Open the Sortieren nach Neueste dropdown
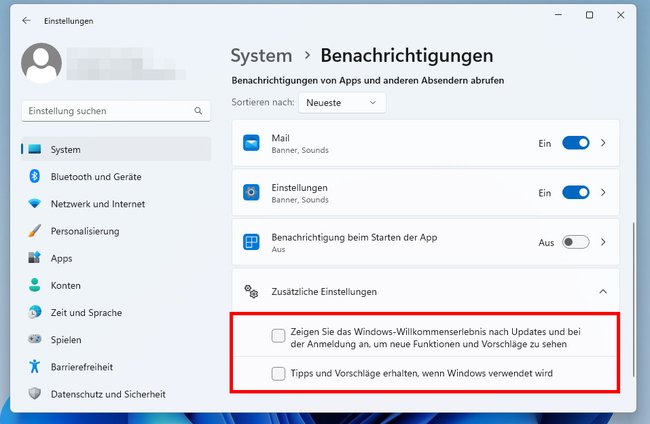This screenshot has height=424, width=650. (342, 103)
